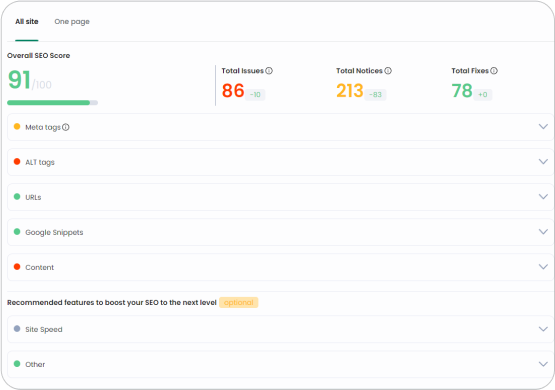Viewport: 555px width, 390px height.
Task: Click the info icon next to Total Issues
Action: [x=269, y=71]
